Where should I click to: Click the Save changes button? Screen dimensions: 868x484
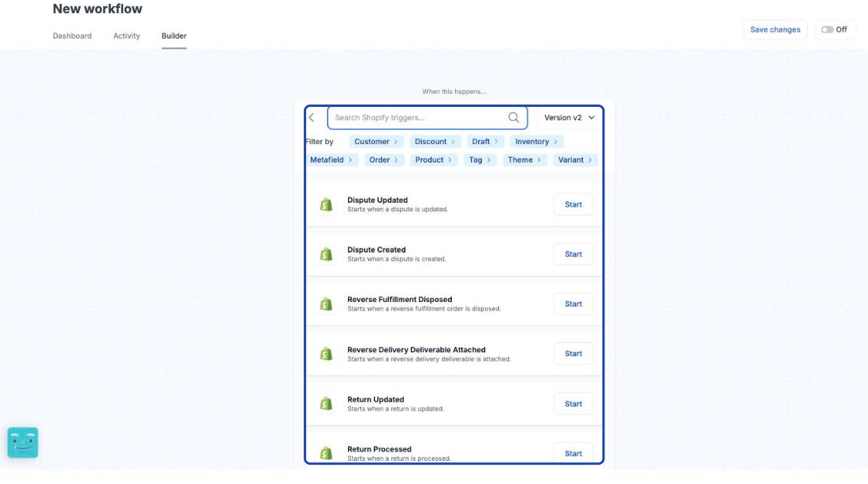tap(775, 29)
